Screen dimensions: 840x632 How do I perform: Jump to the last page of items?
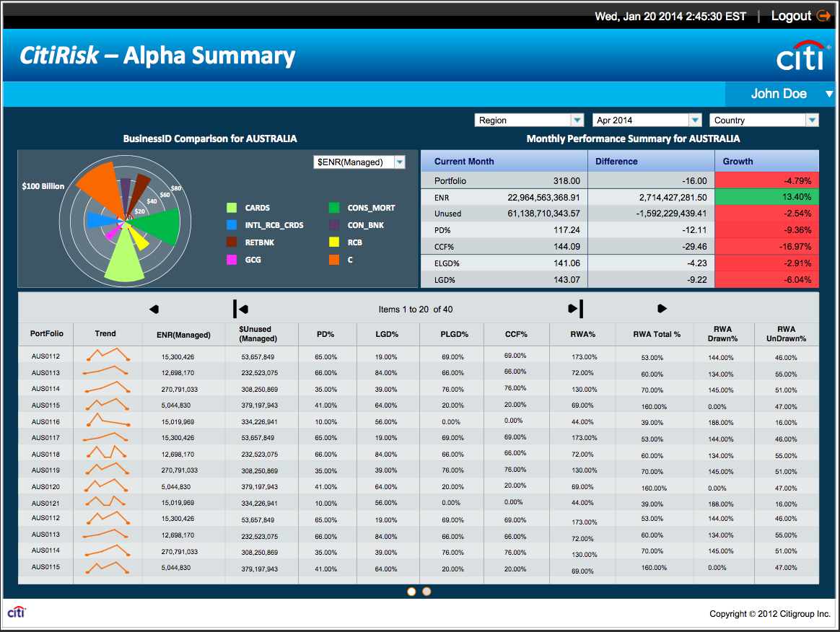575,309
